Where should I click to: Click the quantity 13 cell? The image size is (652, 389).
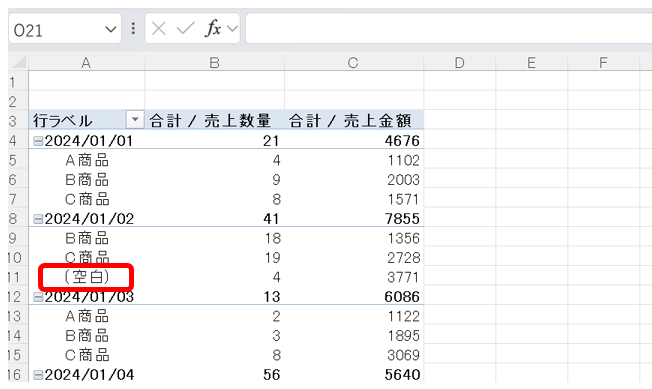pyautogui.click(x=215, y=296)
